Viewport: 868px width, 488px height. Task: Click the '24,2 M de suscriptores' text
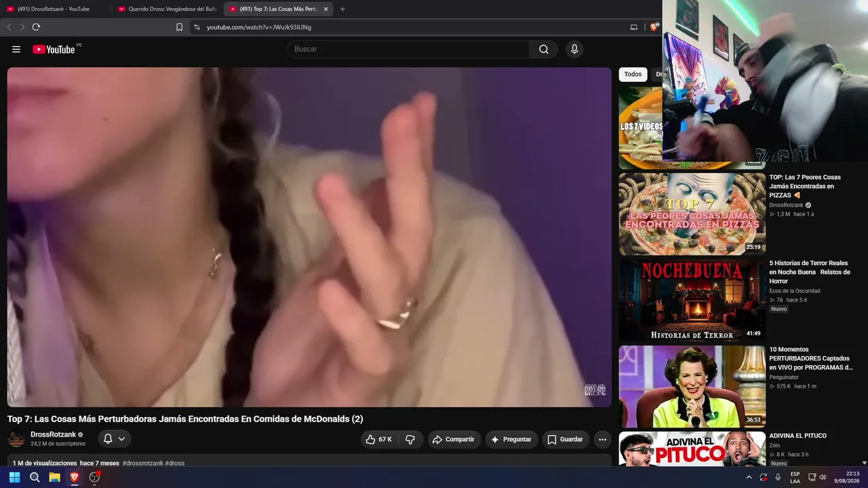[58, 444]
